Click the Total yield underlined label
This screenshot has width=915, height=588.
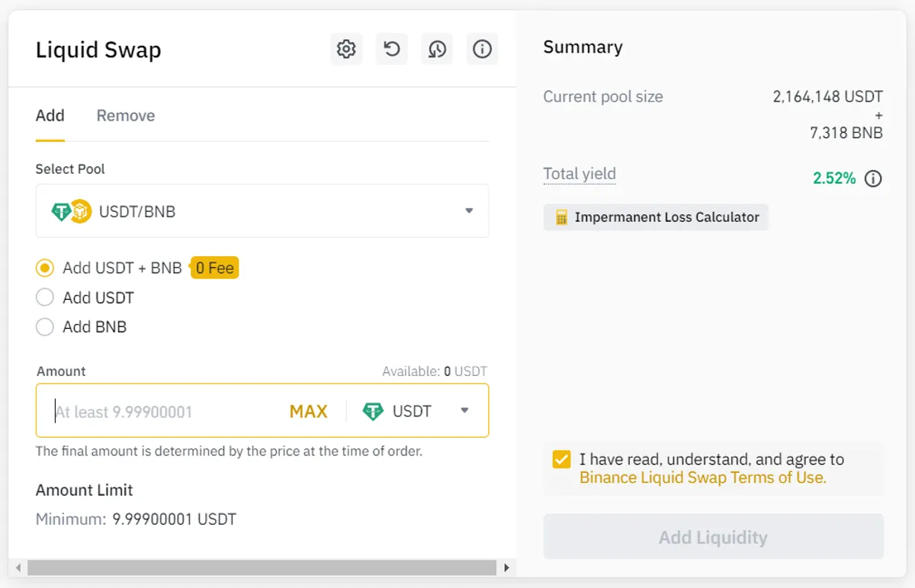click(x=579, y=174)
